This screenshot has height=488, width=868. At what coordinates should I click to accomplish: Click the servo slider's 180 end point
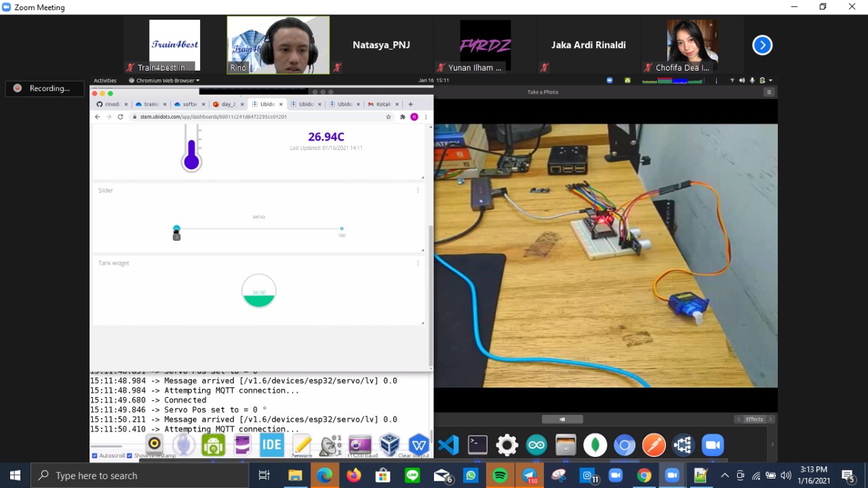point(342,229)
